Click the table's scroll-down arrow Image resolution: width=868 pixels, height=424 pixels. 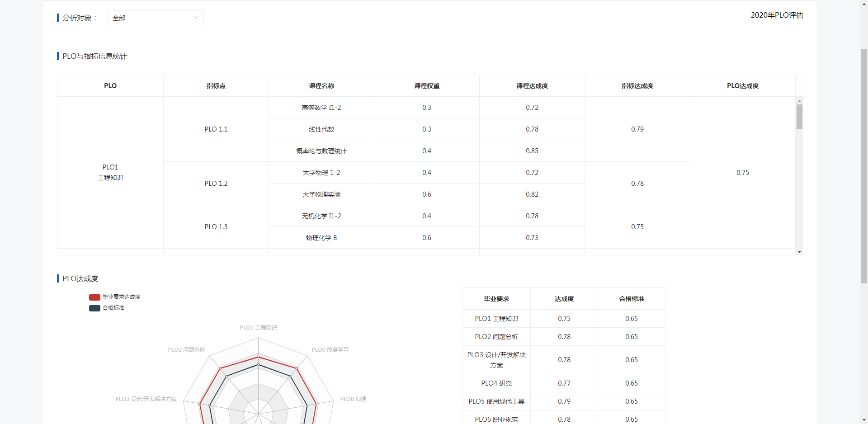coord(799,252)
